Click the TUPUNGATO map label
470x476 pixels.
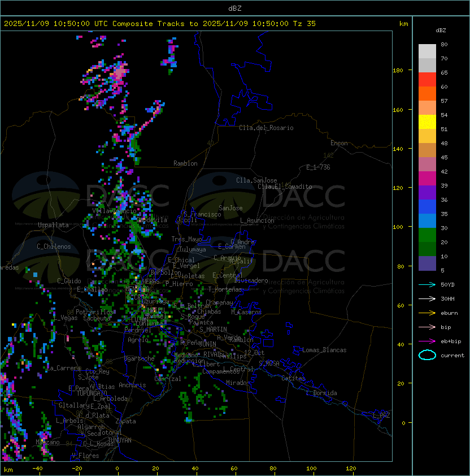click(x=92, y=393)
